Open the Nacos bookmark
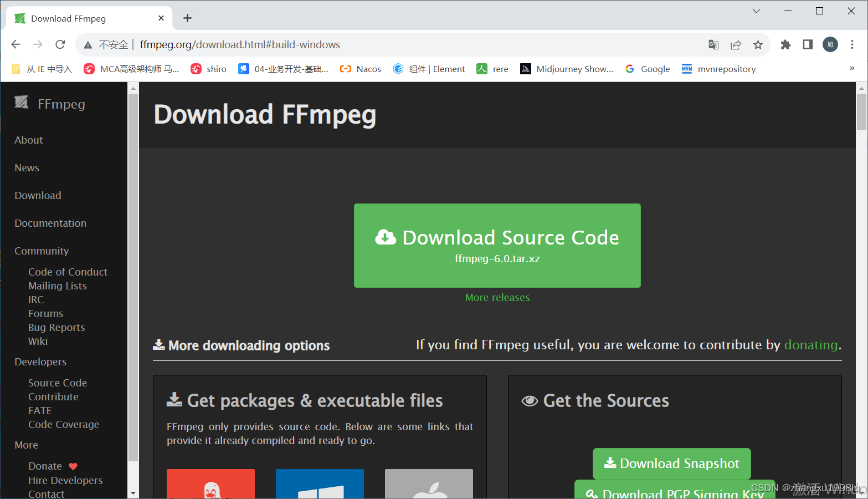Viewport: 868px width, 499px height. pos(361,69)
